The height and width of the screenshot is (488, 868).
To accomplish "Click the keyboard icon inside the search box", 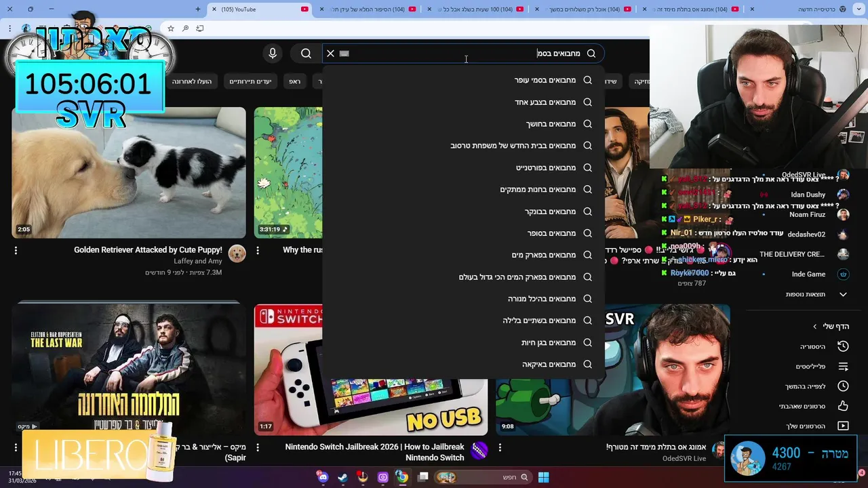I will (344, 54).
